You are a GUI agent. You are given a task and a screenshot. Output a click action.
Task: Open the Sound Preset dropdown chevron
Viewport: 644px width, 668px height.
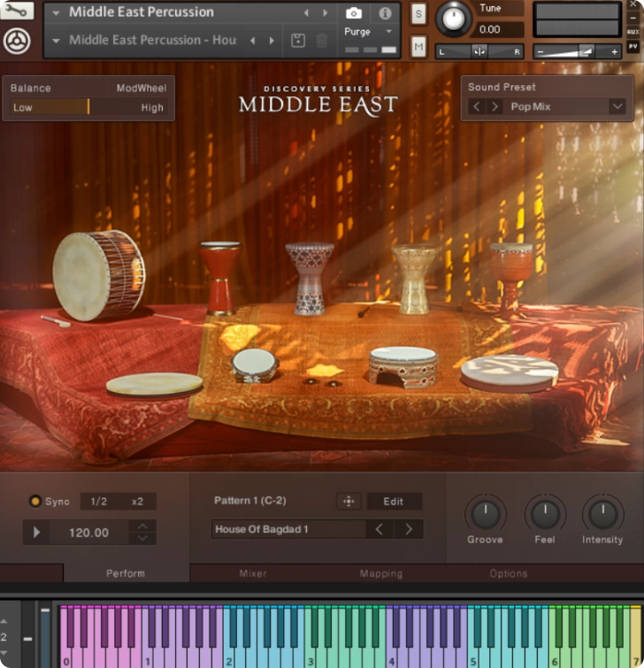[x=617, y=106]
